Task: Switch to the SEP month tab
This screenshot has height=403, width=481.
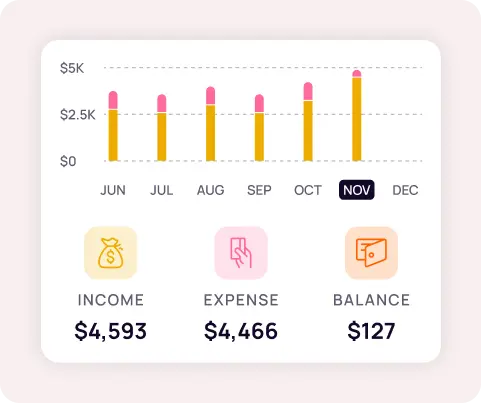Action: (259, 190)
